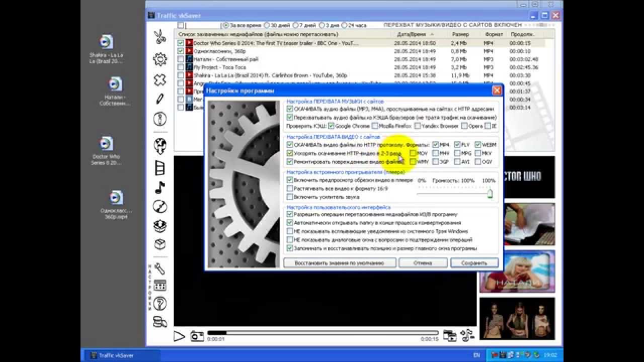Click the coins stack icon in sidebar
The width and height of the screenshot is (644, 362).
click(x=160, y=321)
